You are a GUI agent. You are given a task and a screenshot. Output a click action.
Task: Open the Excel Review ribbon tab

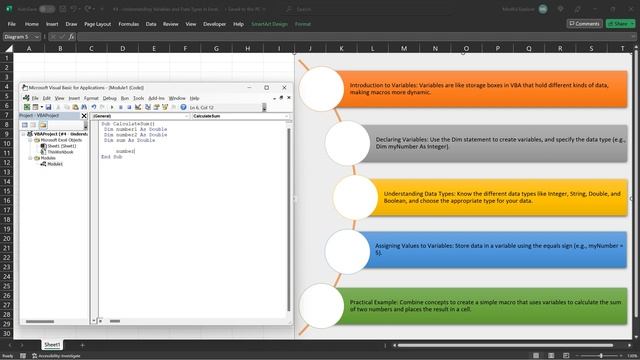click(x=171, y=24)
